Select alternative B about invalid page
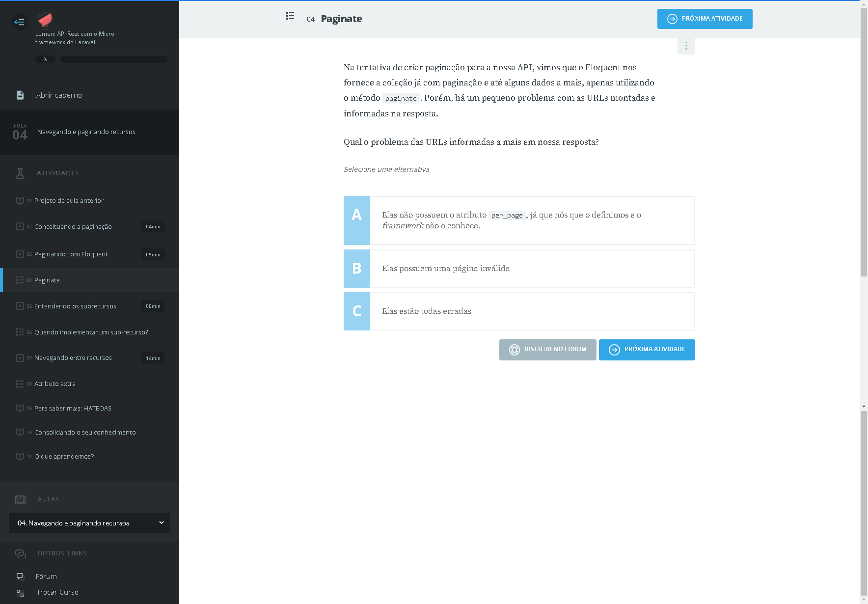Viewport: 868px width, 604px height. tap(519, 269)
